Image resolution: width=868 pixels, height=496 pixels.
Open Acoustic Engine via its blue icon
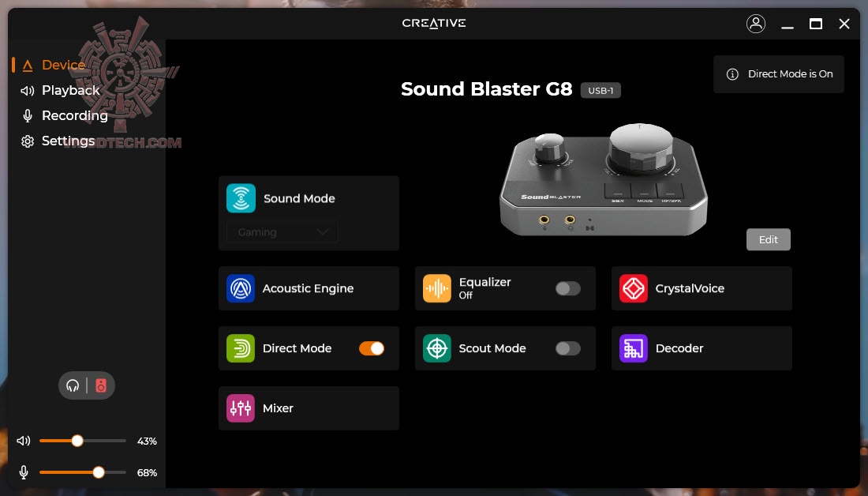[241, 288]
